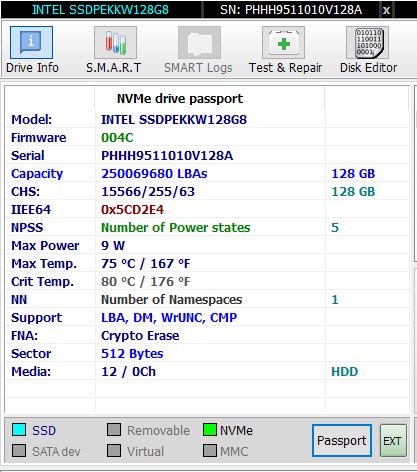Open the Disk Editor binary icon
417x472 pixels.
coord(367,43)
